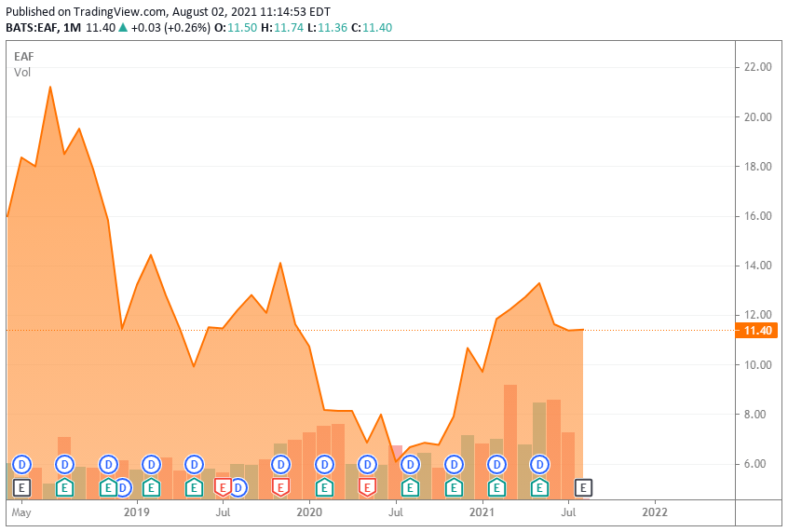This screenshot has height=532, width=788.
Task: Click the red E marker between 2020 and Jul 2020
Action: (x=367, y=487)
